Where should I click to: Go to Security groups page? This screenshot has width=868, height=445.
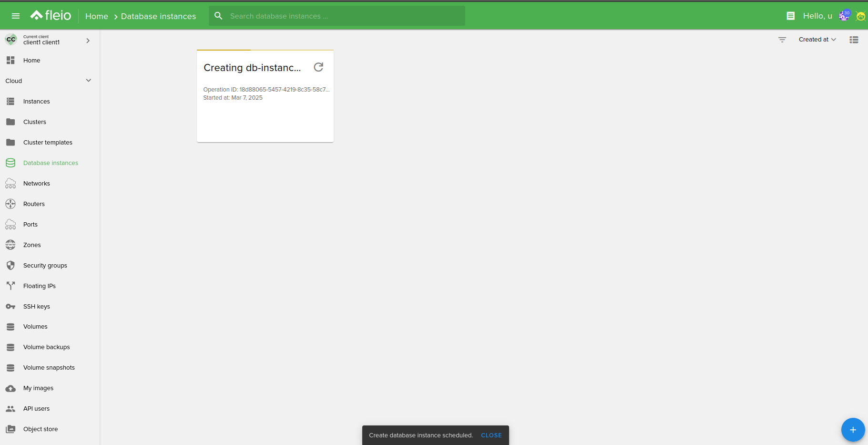tap(45, 266)
